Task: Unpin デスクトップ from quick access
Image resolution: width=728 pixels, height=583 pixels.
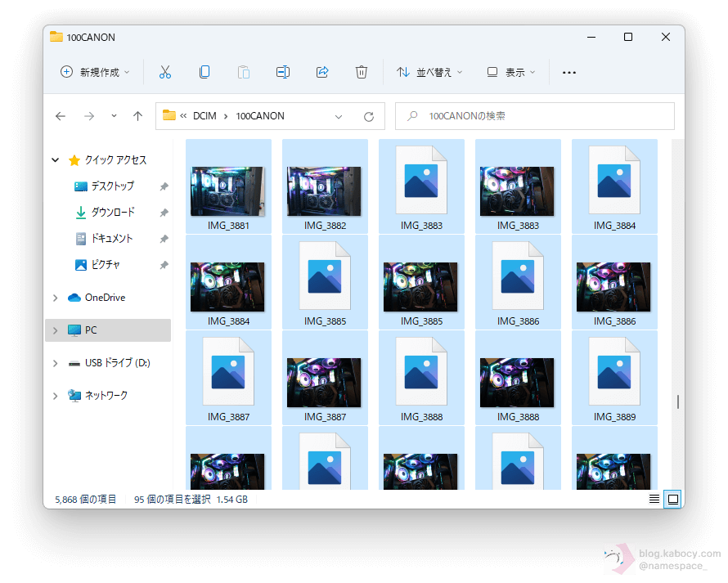Action: [164, 186]
